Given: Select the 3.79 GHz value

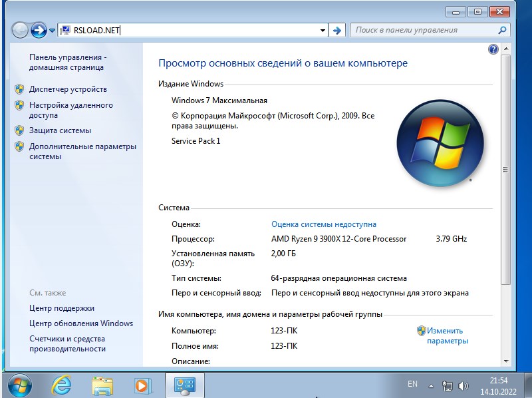Looking at the screenshot, I should pos(452,239).
